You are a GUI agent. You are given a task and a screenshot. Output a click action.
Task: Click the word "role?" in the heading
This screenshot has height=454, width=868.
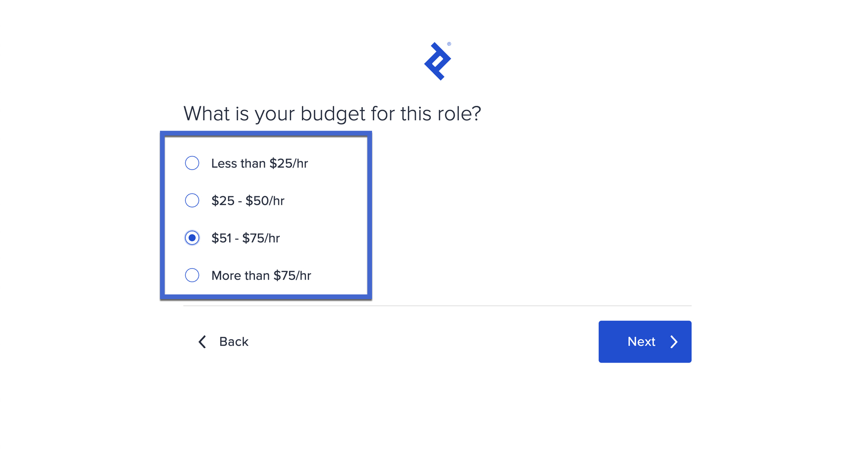459,113
